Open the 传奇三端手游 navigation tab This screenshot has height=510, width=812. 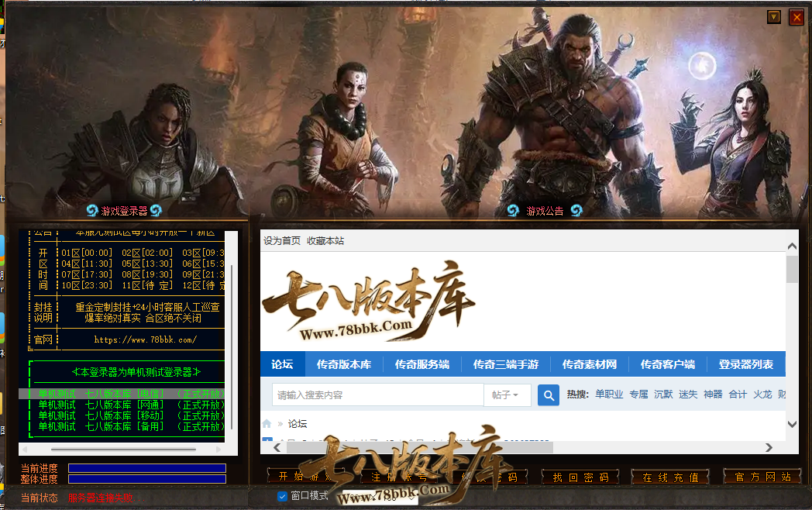tap(505, 364)
